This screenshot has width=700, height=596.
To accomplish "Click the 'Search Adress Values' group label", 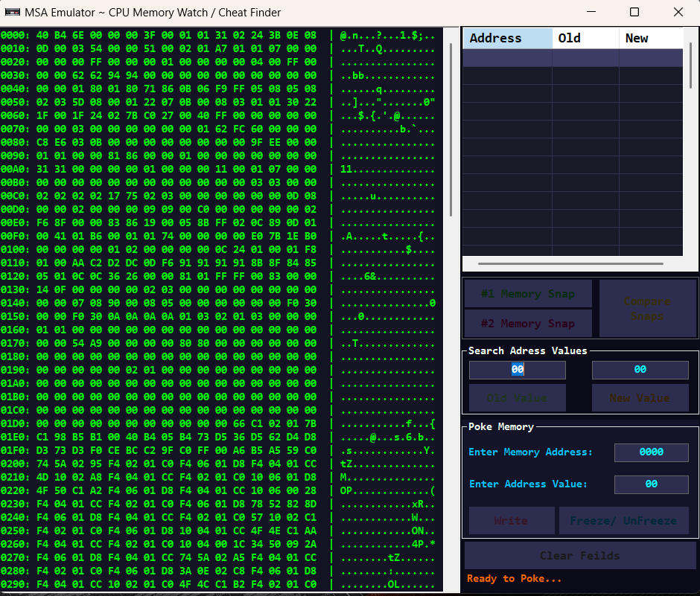I will pyautogui.click(x=528, y=350).
